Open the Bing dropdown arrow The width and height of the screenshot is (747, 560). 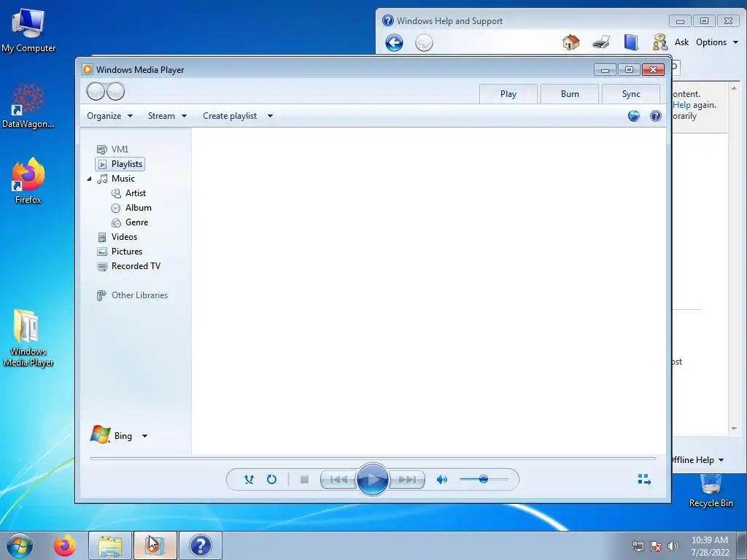(x=145, y=436)
